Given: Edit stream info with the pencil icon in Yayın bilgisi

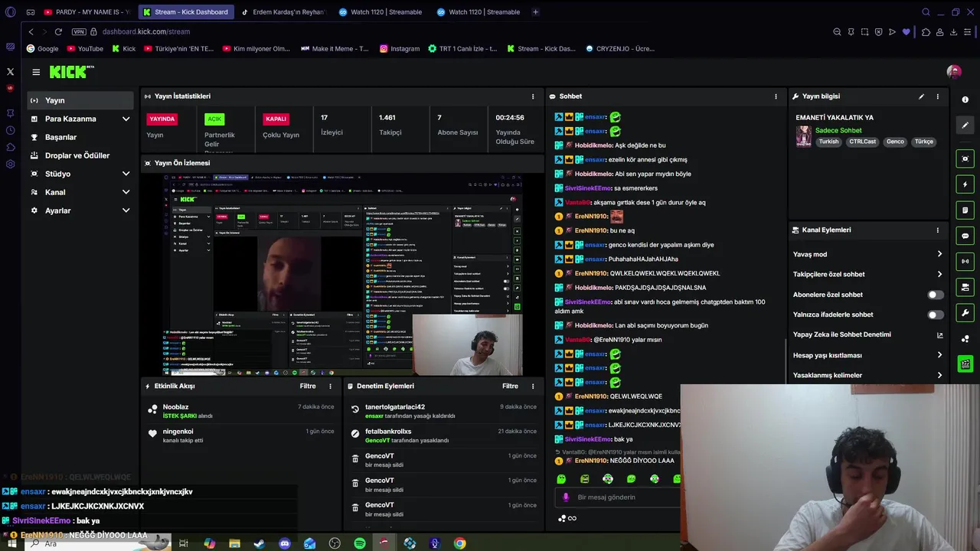Looking at the screenshot, I should pyautogui.click(x=921, y=96).
